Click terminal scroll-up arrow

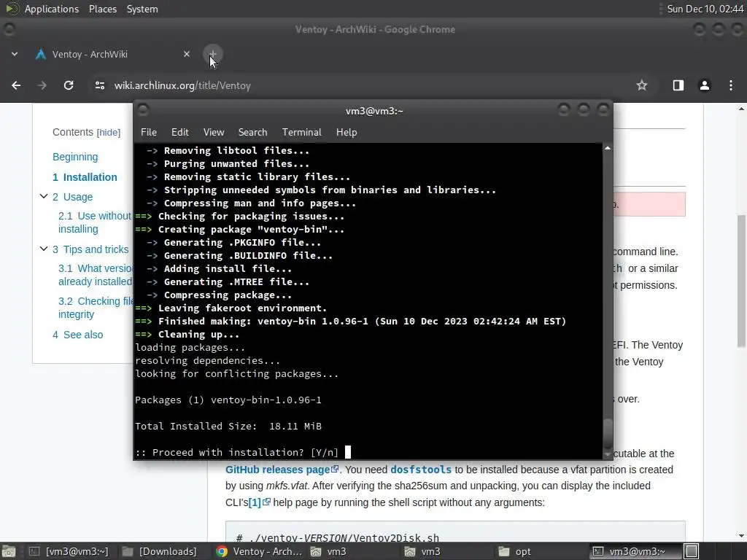608,149
